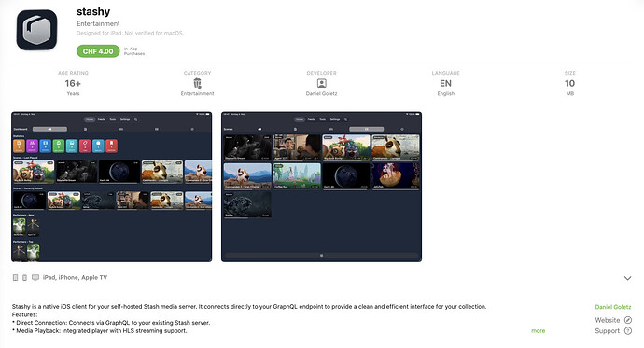The width and height of the screenshot is (644, 348).
Task: Click the EN language value
Action: [x=445, y=83]
